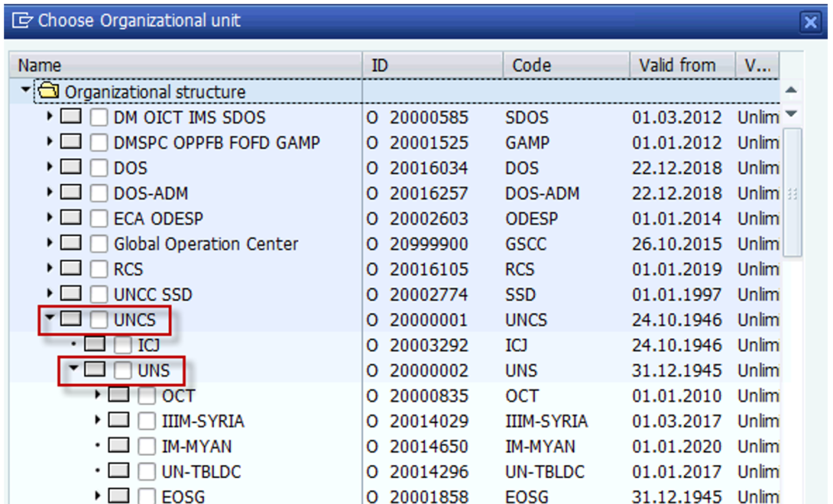The height and width of the screenshot is (504, 833).
Task: Click the scrollbar down arrow
Action: click(791, 113)
